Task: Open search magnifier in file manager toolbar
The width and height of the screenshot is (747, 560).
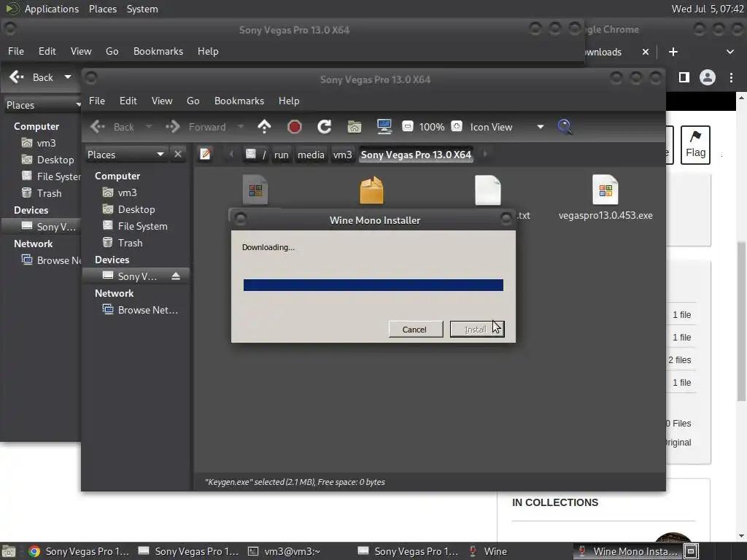Action: click(565, 127)
